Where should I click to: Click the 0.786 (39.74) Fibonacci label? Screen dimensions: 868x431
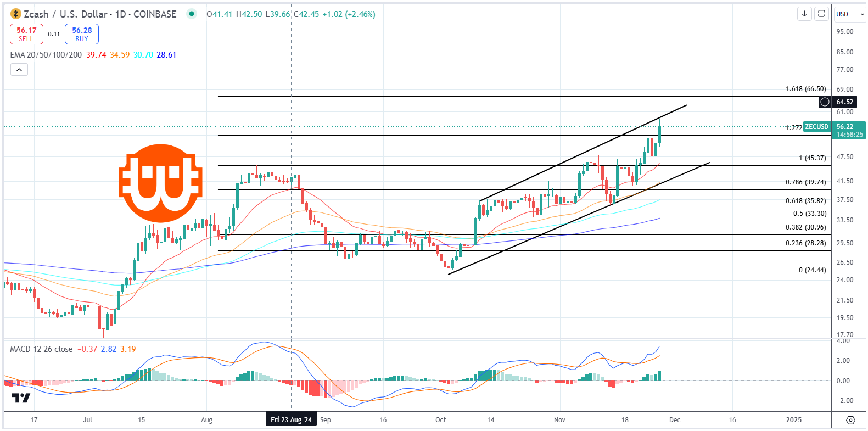click(x=805, y=182)
